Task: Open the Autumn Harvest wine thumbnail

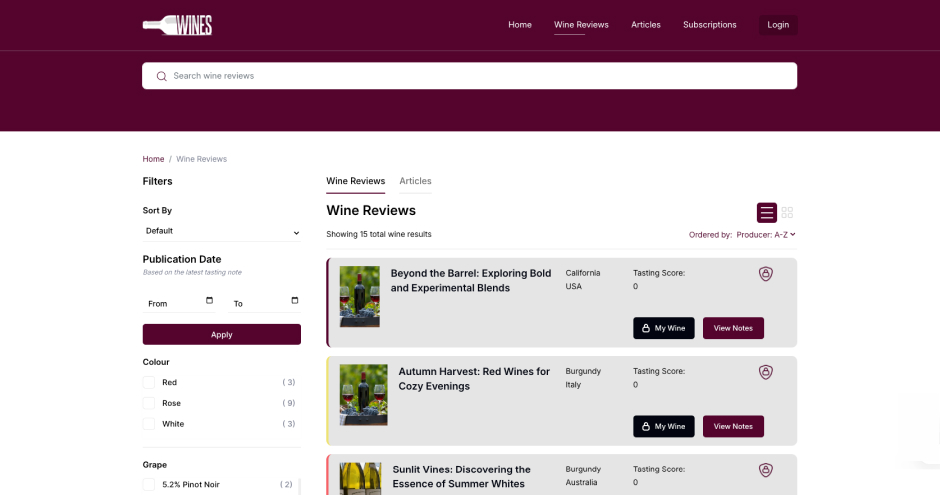Action: pyautogui.click(x=363, y=395)
